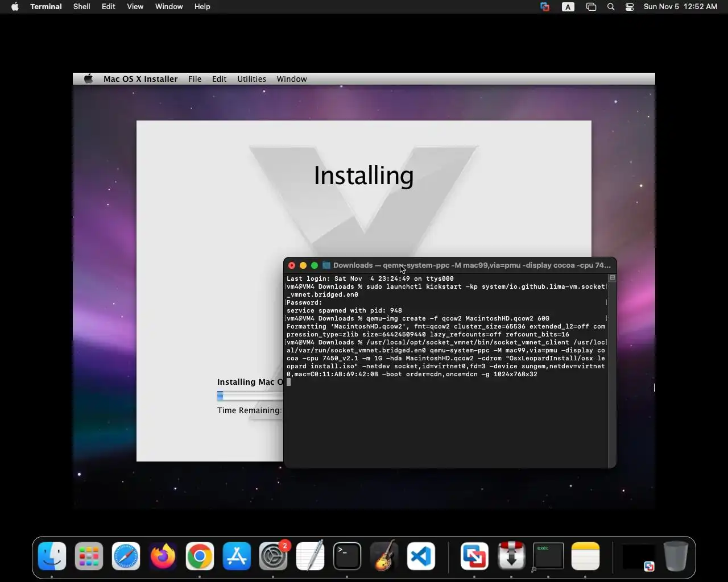
Task: Open the input source A menu
Action: tap(568, 7)
